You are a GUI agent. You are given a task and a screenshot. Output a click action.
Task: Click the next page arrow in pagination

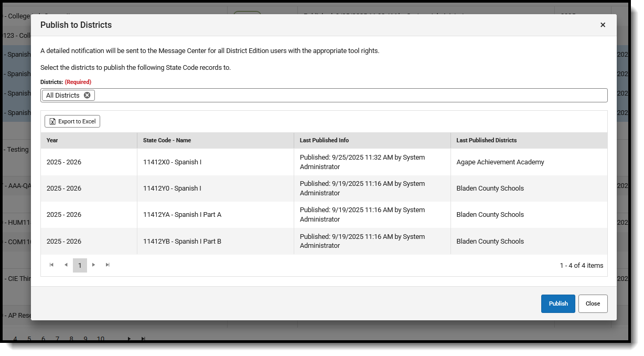pos(94,265)
